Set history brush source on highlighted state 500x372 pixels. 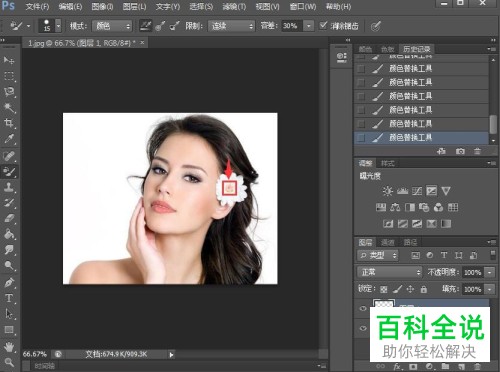pyautogui.click(x=361, y=137)
